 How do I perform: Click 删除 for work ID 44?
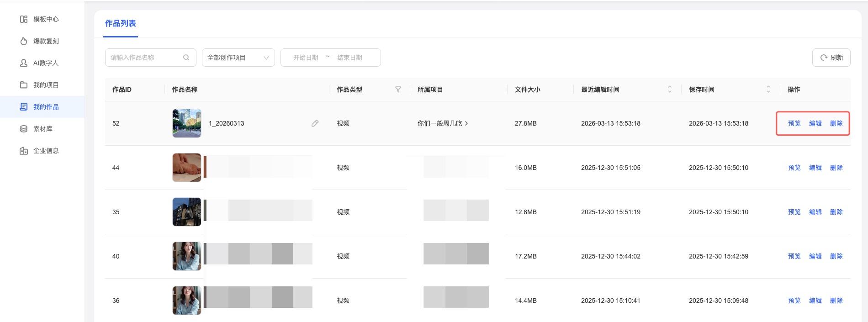point(836,168)
